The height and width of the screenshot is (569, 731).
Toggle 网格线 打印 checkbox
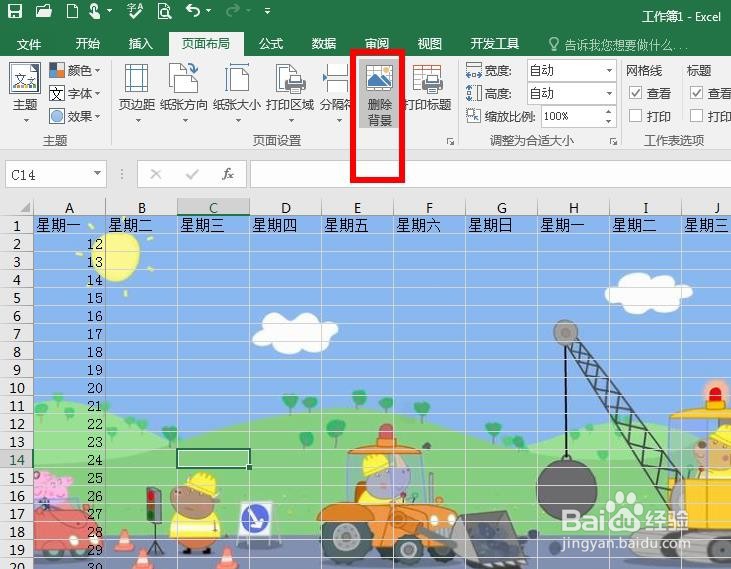point(635,116)
